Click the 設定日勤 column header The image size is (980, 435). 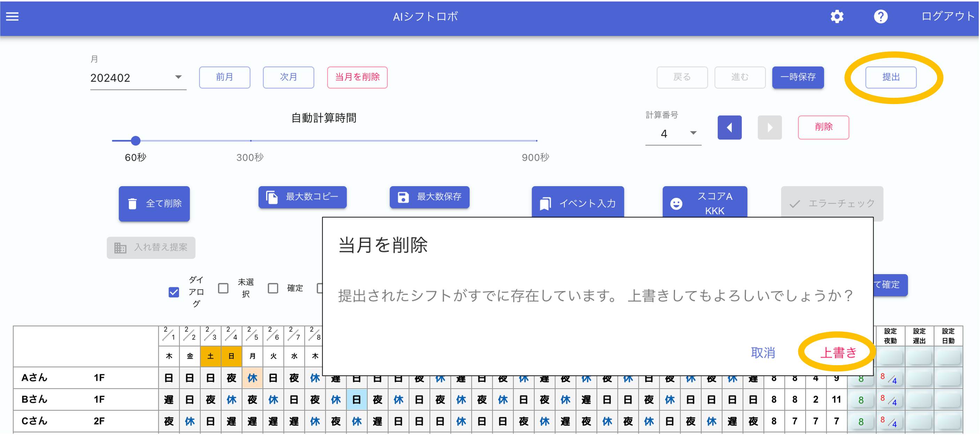coord(948,336)
